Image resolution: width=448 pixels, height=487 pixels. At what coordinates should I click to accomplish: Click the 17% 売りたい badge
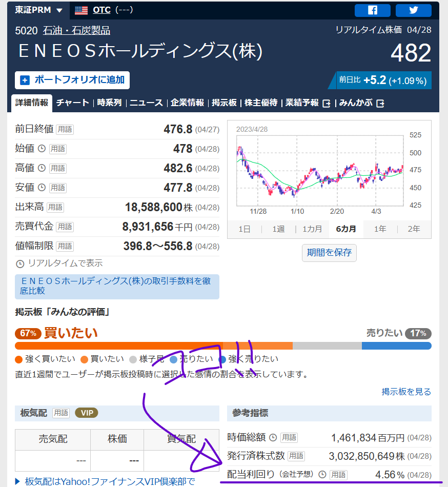[418, 333]
